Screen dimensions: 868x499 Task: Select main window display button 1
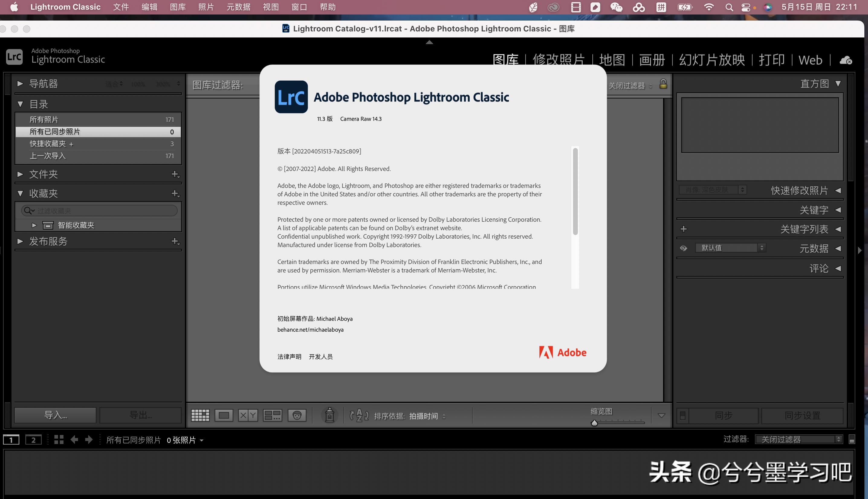(11, 439)
